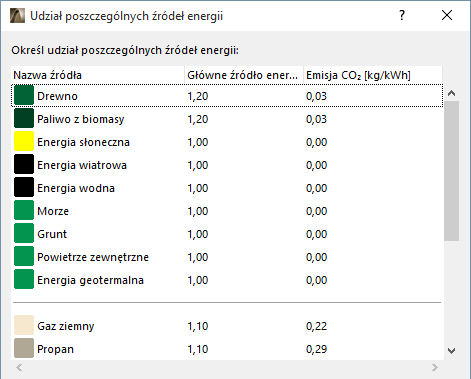The height and width of the screenshot is (379, 471).
Task: Select the Grunt row
Action: pyautogui.click(x=227, y=234)
